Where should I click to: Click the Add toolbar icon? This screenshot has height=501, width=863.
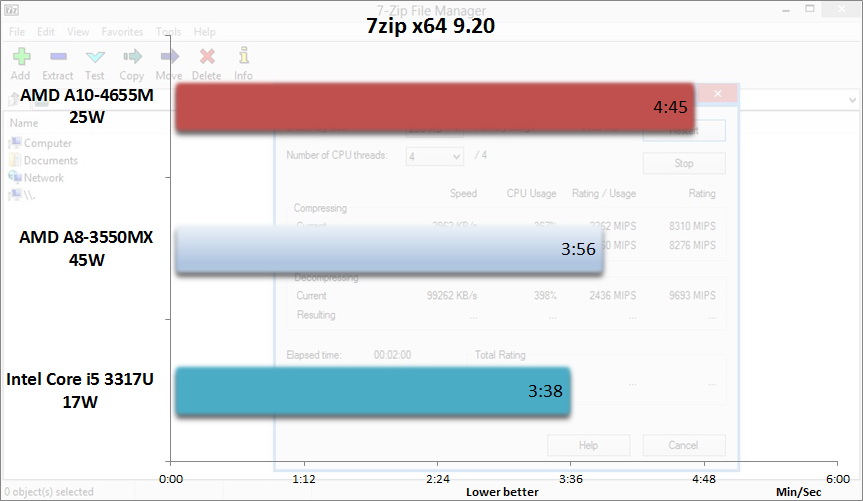click(21, 57)
